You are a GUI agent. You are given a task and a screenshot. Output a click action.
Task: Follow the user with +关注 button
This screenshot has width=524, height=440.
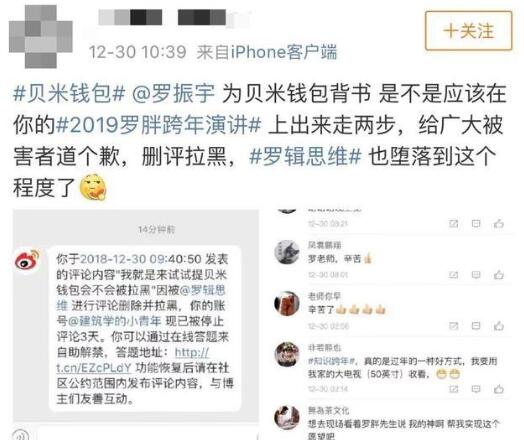pyautogui.click(x=468, y=31)
